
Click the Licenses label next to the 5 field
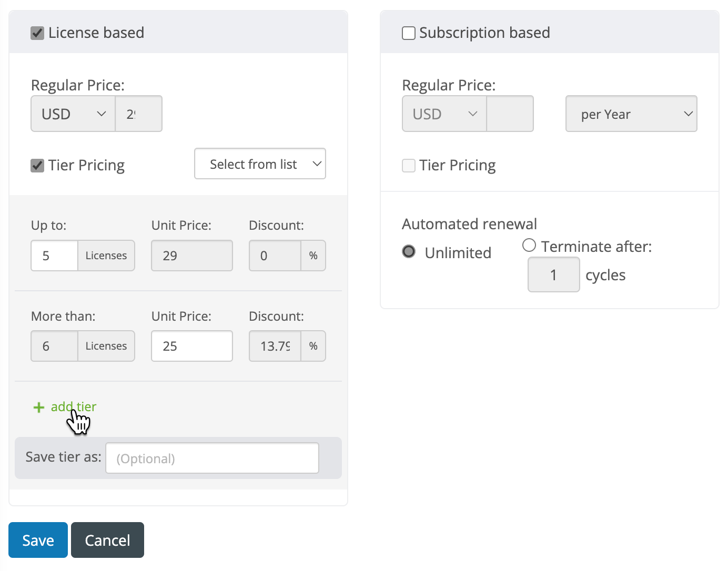[106, 256]
